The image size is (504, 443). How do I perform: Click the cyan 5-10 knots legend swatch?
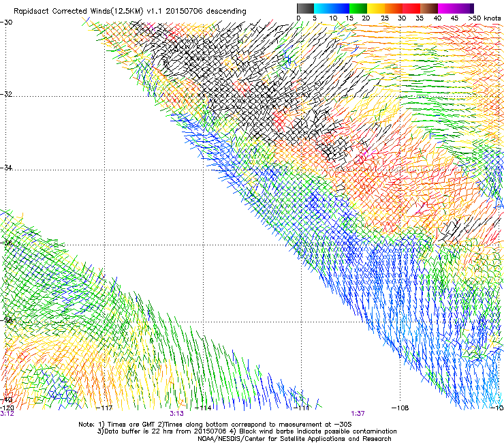click(x=323, y=8)
